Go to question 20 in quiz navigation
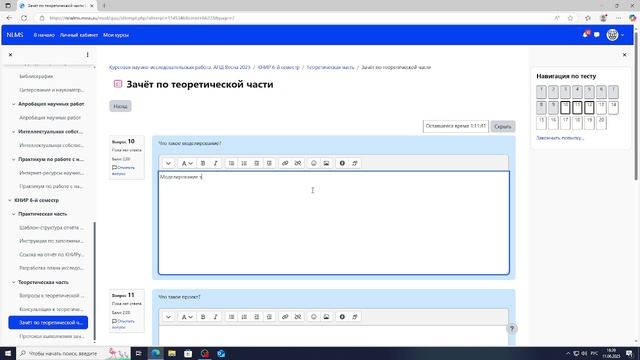 coord(601,123)
